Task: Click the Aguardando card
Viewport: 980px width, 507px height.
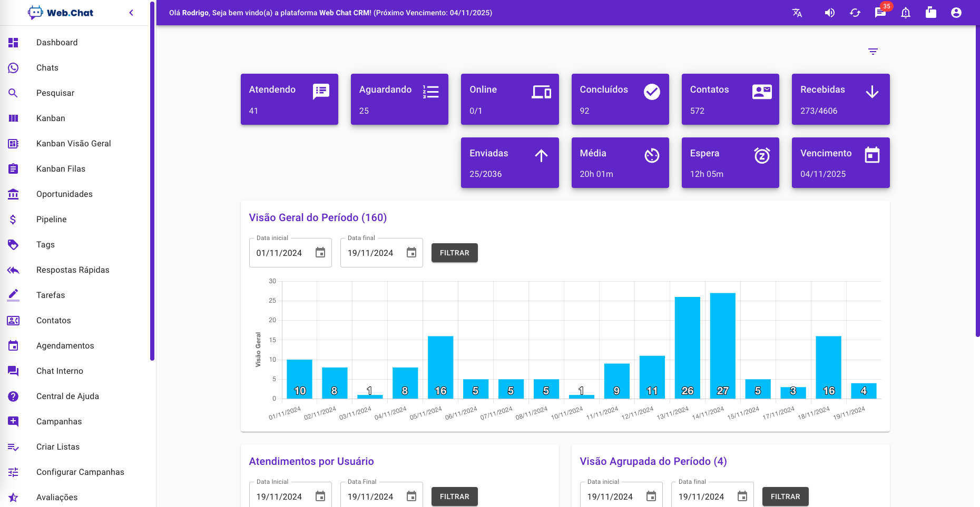Action: (399, 99)
